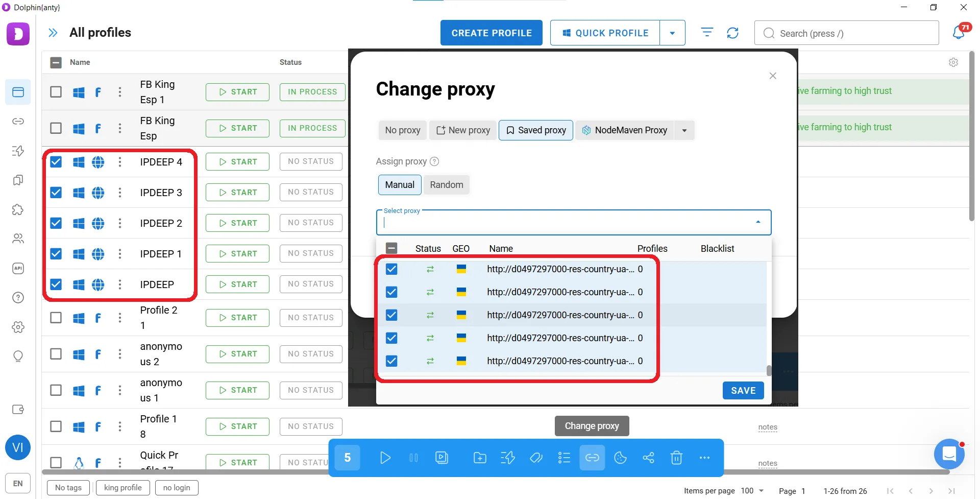The height and width of the screenshot is (499, 980).
Task: Start the IPDEEP 1 profile
Action: [x=237, y=254]
